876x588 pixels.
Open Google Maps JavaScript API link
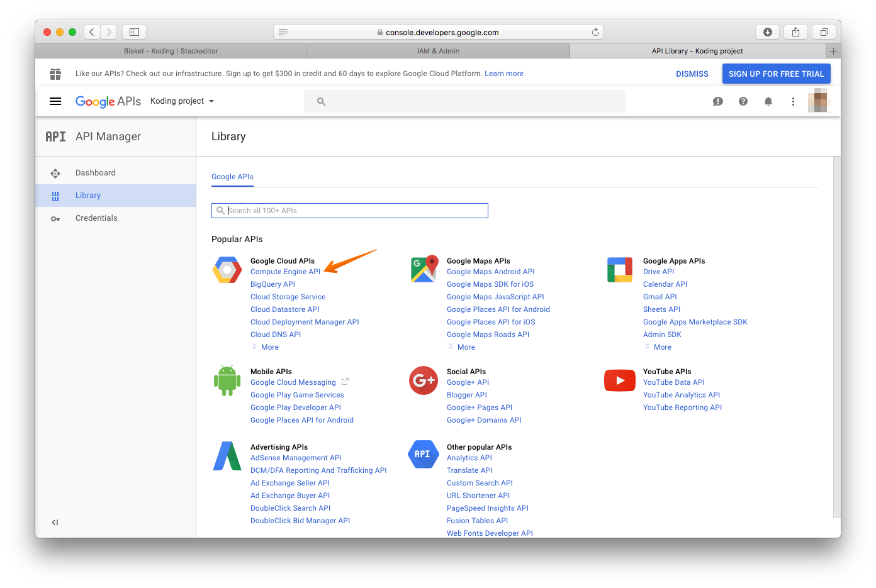point(495,297)
